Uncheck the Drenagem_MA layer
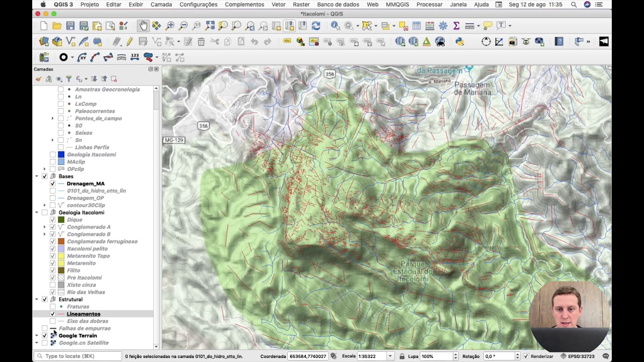Viewport: 644px width, 362px height. [53, 184]
